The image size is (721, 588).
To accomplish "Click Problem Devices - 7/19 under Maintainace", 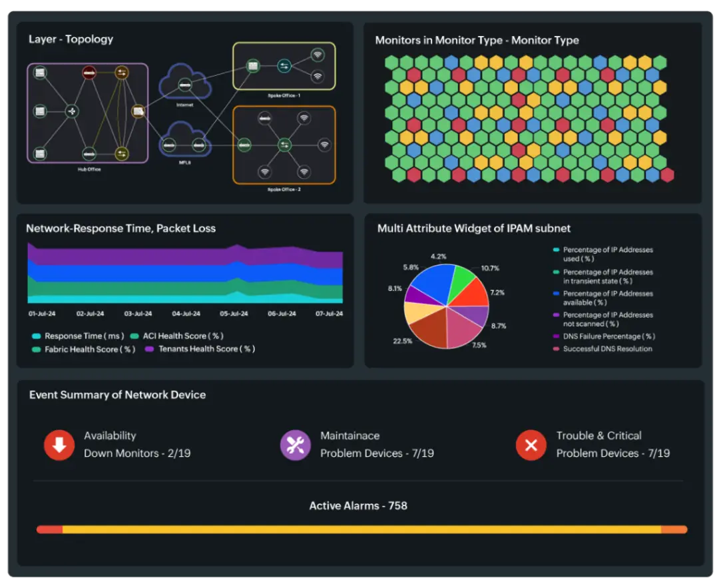I will pos(377,453).
